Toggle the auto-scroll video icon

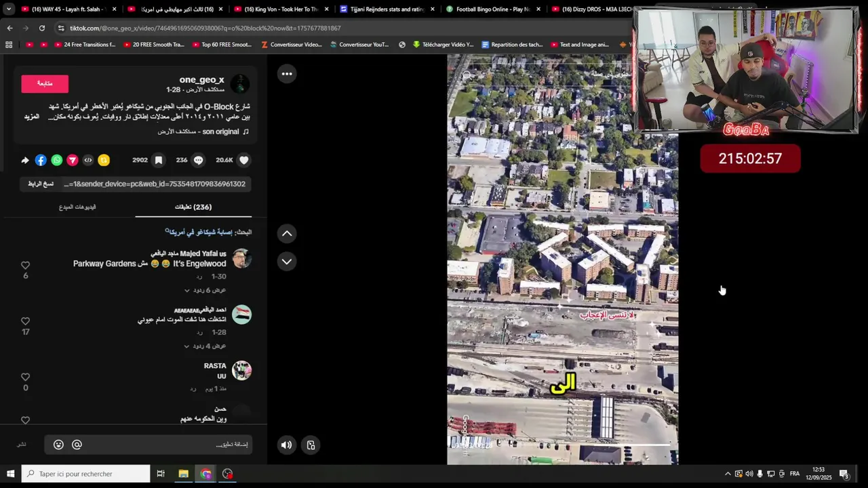pyautogui.click(x=311, y=445)
